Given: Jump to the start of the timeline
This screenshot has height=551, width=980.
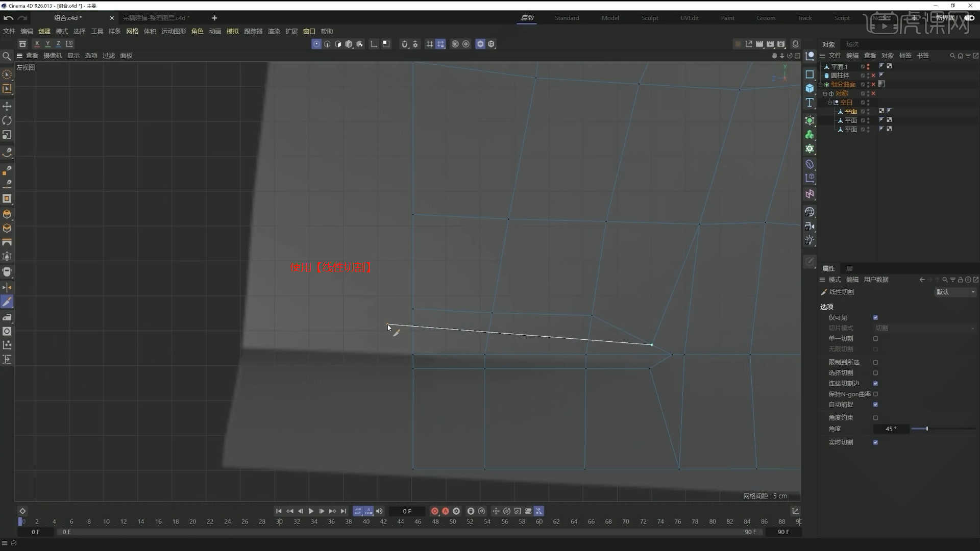Looking at the screenshot, I should pos(279,511).
